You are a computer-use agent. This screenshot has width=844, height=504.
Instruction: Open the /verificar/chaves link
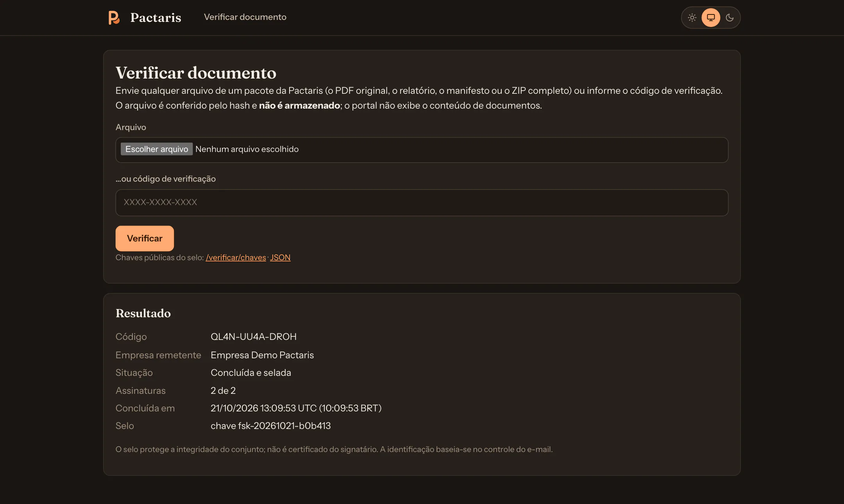[236, 257]
